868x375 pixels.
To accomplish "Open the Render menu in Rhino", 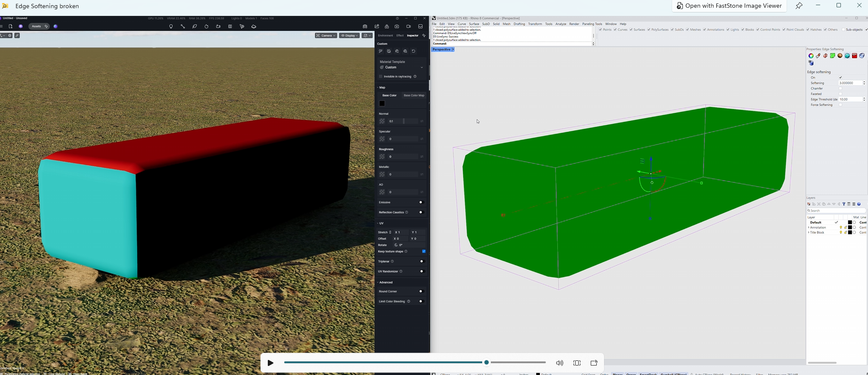I will click(x=574, y=24).
